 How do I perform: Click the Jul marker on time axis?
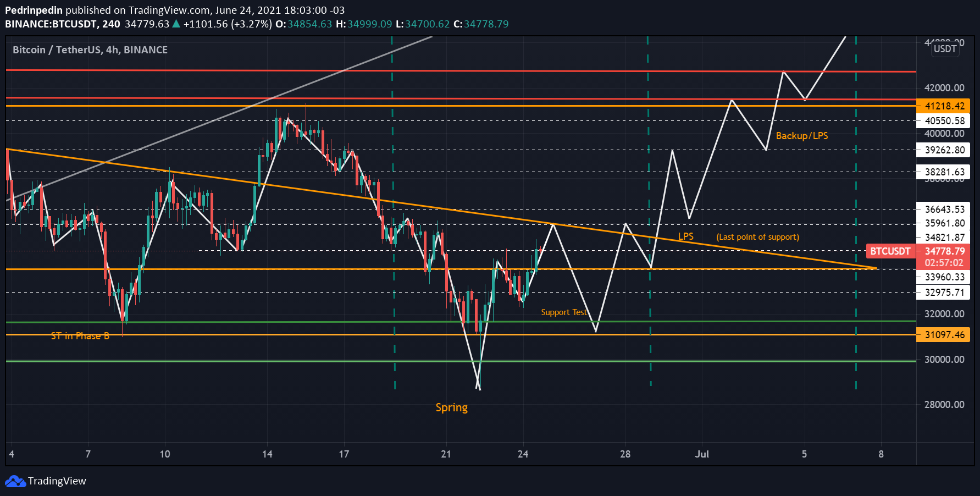tap(702, 454)
